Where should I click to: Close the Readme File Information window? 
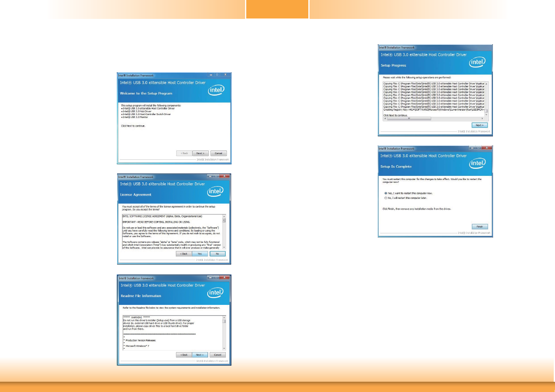(x=224, y=277)
